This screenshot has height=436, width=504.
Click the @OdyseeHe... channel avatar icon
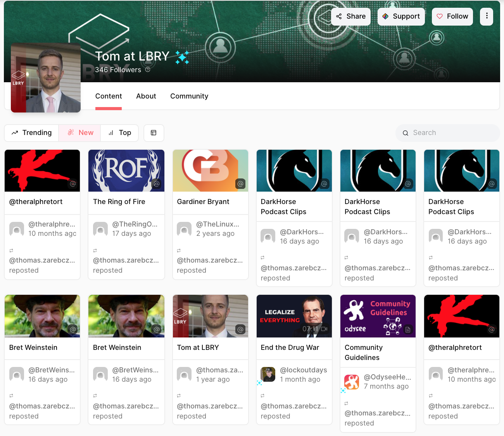pos(352,382)
